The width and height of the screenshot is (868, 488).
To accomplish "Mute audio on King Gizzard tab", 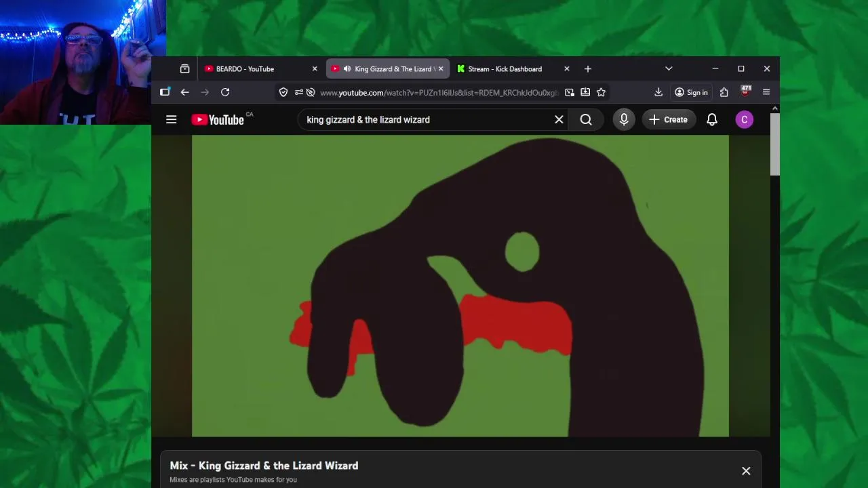I will pyautogui.click(x=347, y=69).
